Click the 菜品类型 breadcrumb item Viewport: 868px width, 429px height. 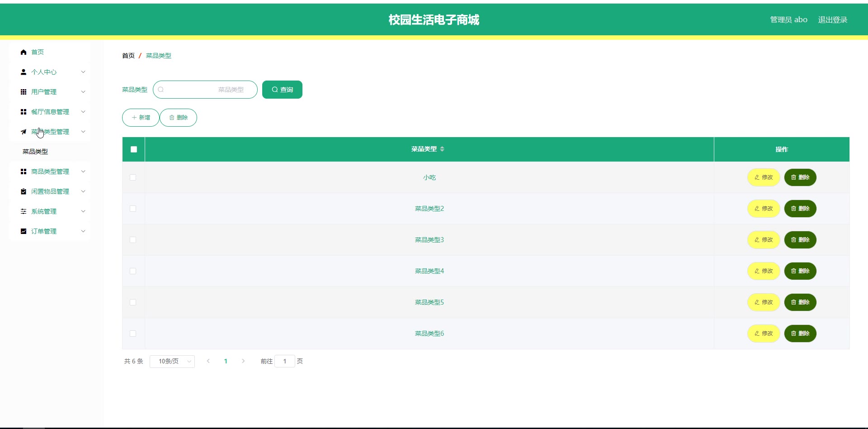point(159,56)
